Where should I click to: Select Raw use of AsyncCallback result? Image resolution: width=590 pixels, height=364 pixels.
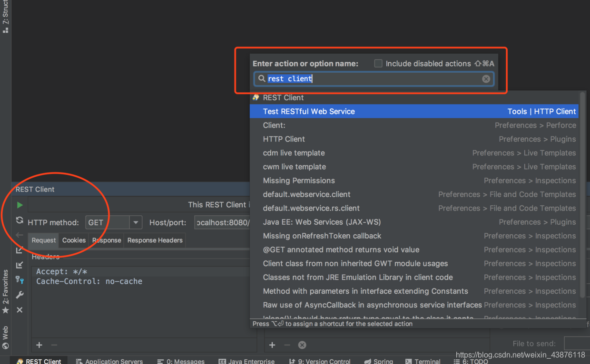click(x=414, y=305)
